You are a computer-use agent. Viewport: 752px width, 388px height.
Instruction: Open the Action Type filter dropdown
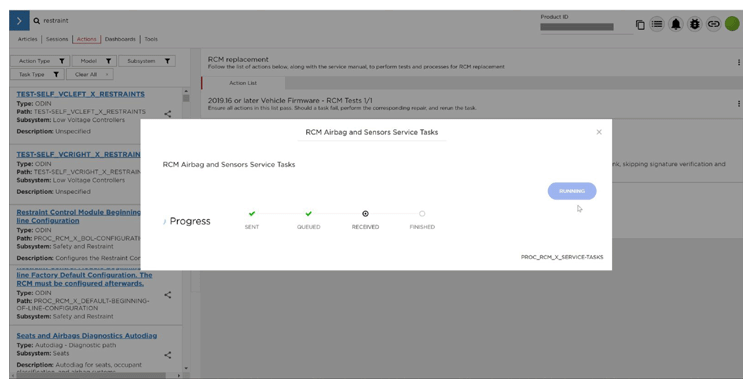pyautogui.click(x=40, y=61)
